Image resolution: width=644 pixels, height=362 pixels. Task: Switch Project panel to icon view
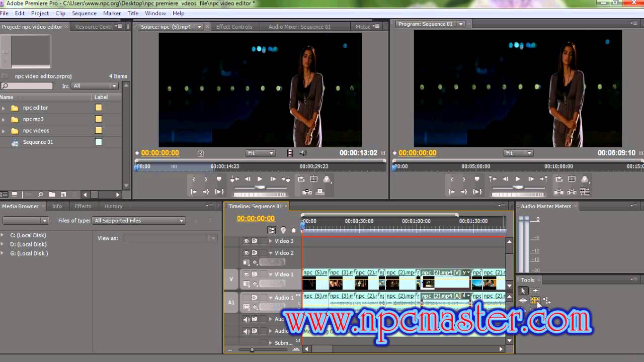coord(15,195)
